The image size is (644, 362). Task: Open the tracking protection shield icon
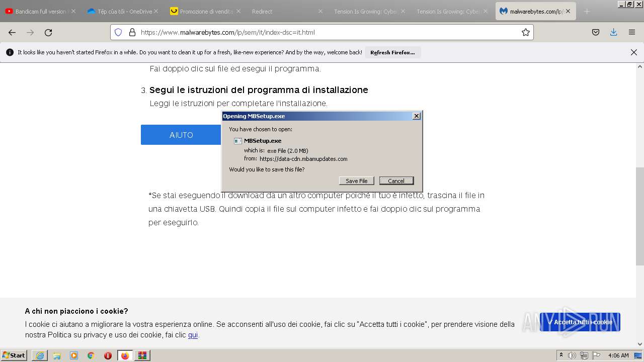coord(118,32)
